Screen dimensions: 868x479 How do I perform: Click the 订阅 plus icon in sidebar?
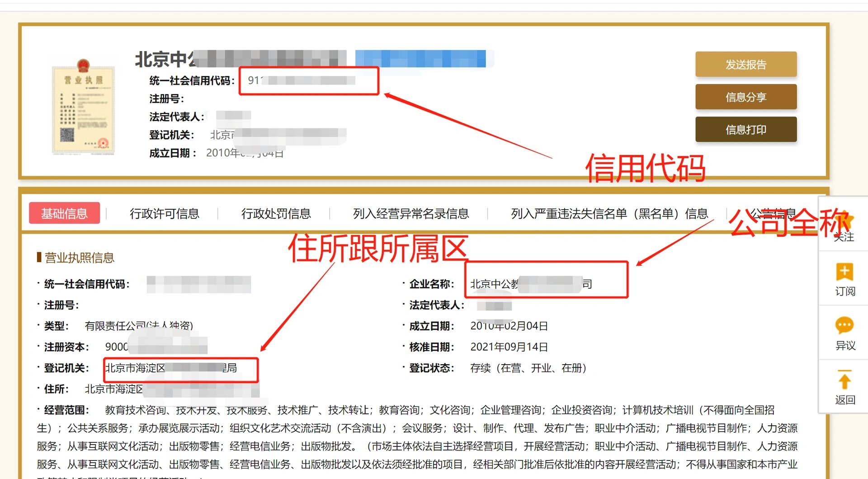pos(844,272)
